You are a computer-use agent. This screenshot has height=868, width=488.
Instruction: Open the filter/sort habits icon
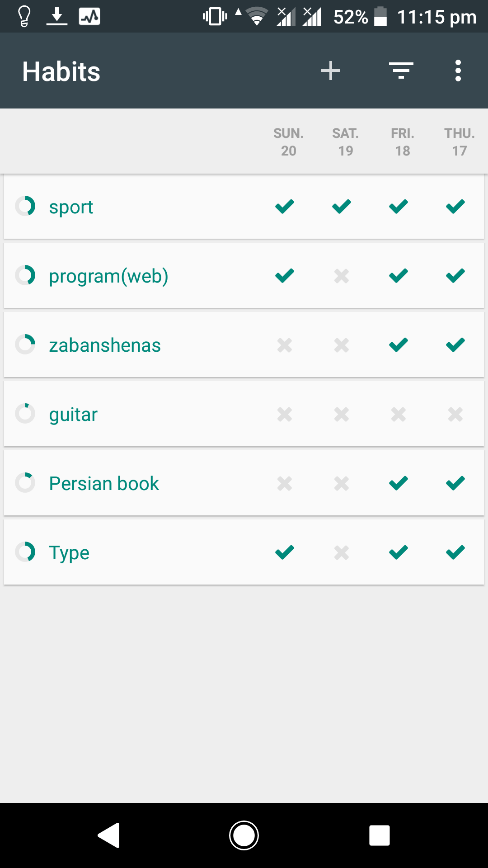(401, 71)
